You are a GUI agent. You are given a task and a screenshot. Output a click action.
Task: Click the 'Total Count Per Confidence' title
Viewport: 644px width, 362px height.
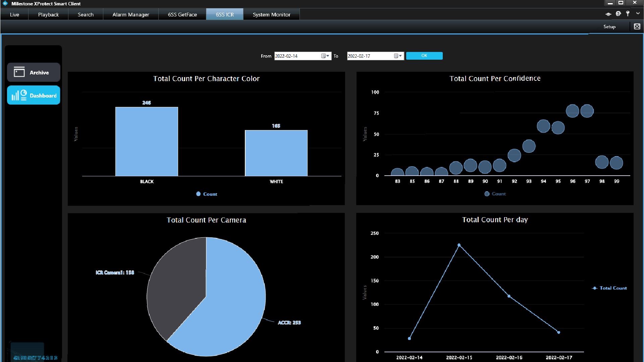(495, 78)
